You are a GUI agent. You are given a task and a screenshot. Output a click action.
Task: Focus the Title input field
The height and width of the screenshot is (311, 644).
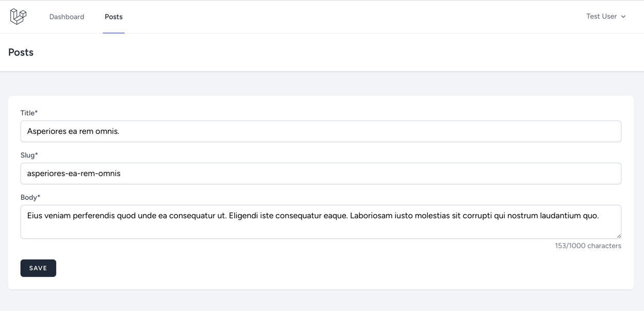[320, 131]
